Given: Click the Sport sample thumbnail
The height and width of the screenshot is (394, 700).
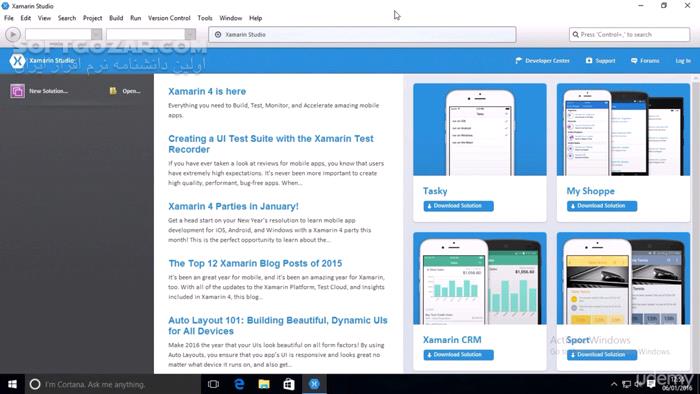Looking at the screenshot, I should click(623, 278).
